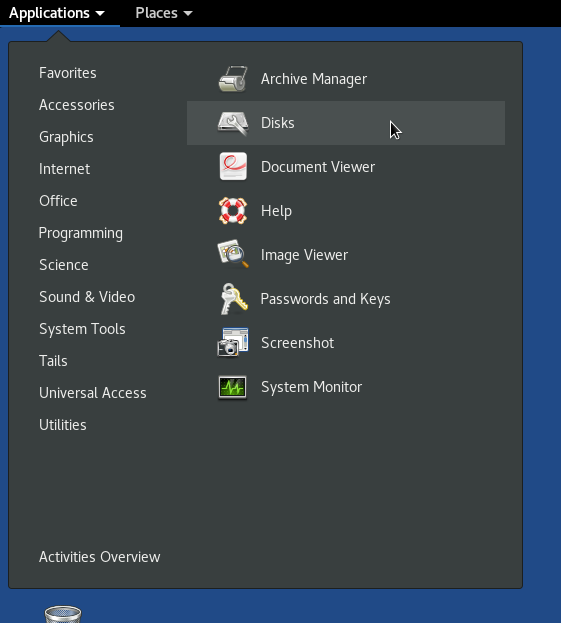Select the Tails category
This screenshot has width=561, height=623.
coord(53,361)
